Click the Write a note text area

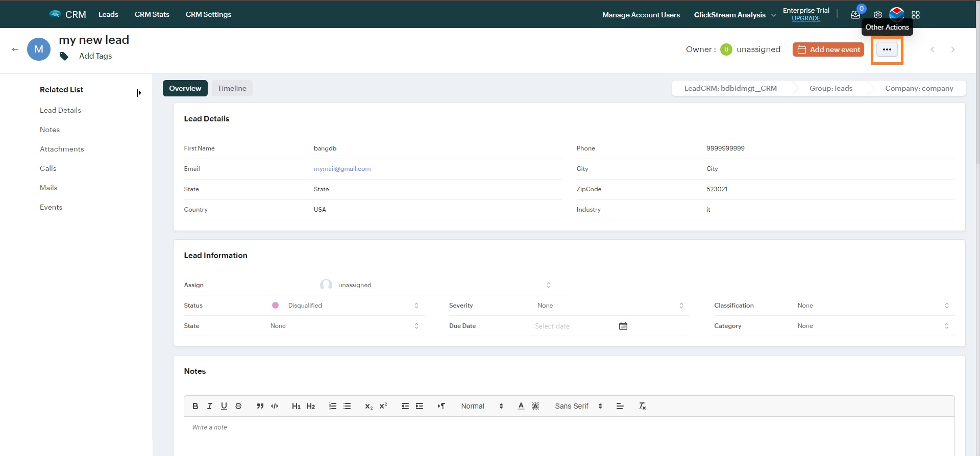coord(569,436)
